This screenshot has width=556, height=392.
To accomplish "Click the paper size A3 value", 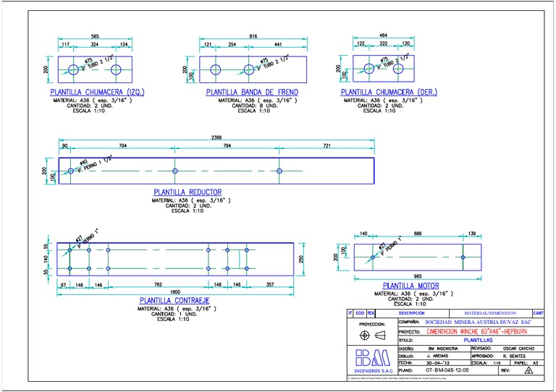I will click(536, 363).
